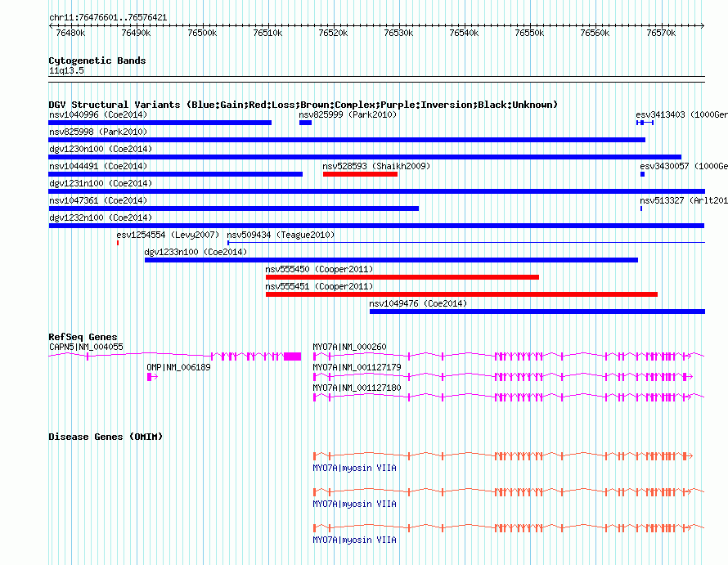
Task: Click the CAPN5 NM_004055 gene glyph
Action: click(x=175, y=356)
